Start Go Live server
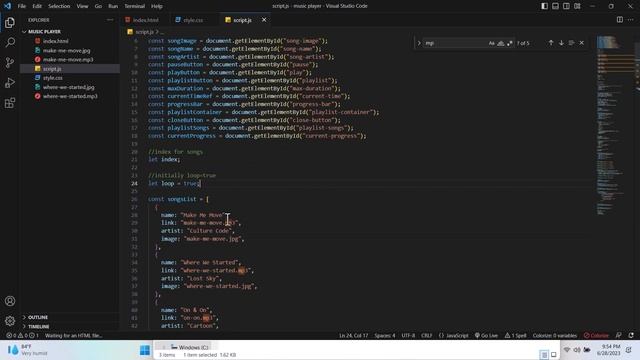The height and width of the screenshot is (360, 640). (486, 336)
